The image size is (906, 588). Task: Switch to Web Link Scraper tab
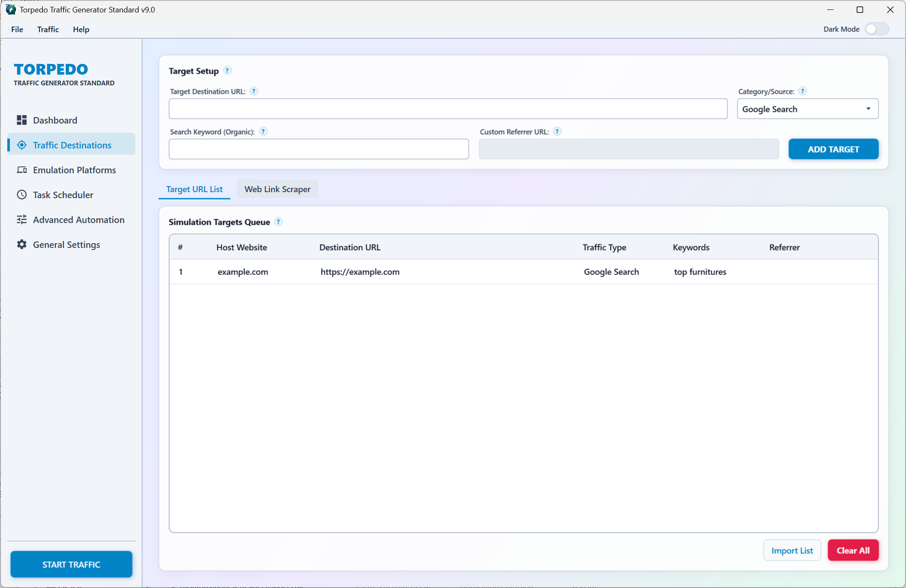click(278, 189)
